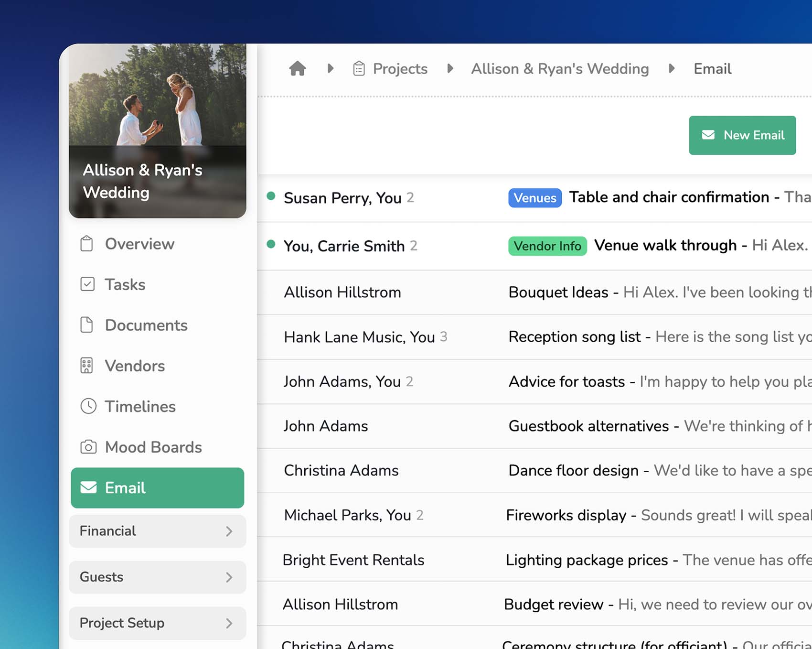Image resolution: width=812 pixels, height=649 pixels.
Task: Click the Vendors building icon in sidebar
Action: click(x=86, y=366)
